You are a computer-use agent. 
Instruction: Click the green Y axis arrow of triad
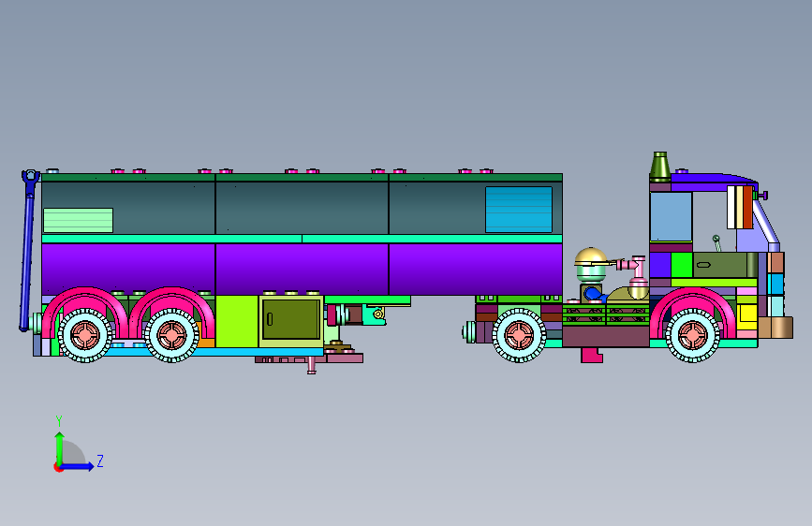59,447
